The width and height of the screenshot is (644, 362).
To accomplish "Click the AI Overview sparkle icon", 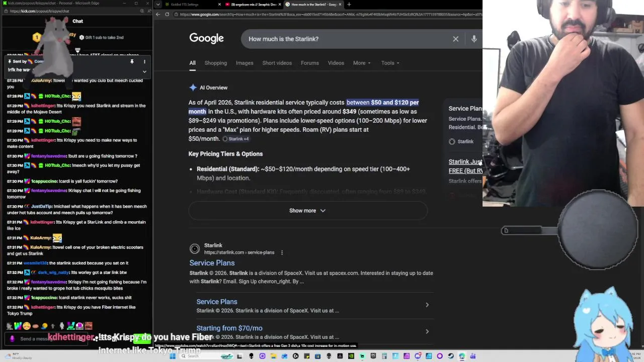I will 193,87.
